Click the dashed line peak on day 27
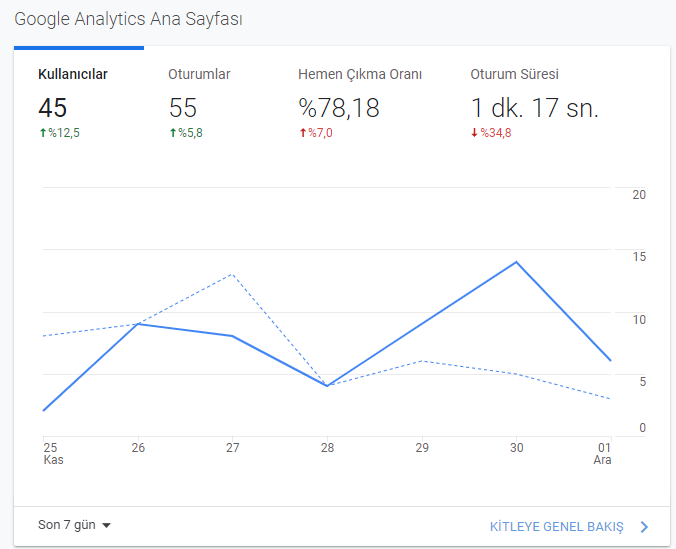 coord(232,274)
